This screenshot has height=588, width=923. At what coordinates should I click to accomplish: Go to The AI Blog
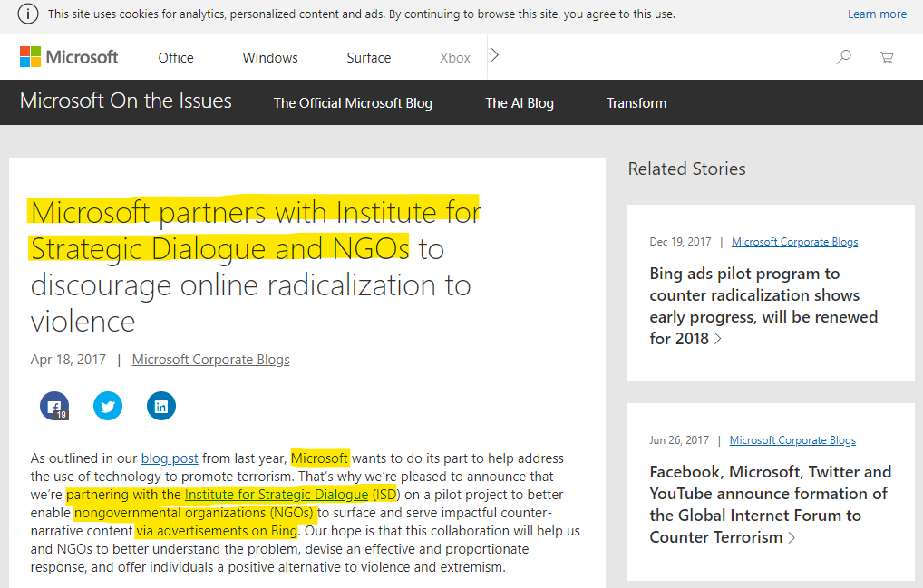(x=520, y=103)
